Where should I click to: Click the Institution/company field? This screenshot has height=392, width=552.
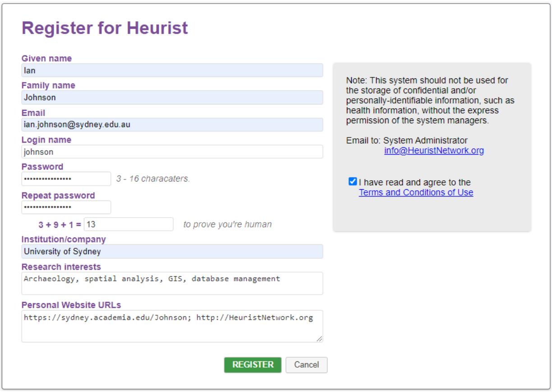point(172,251)
